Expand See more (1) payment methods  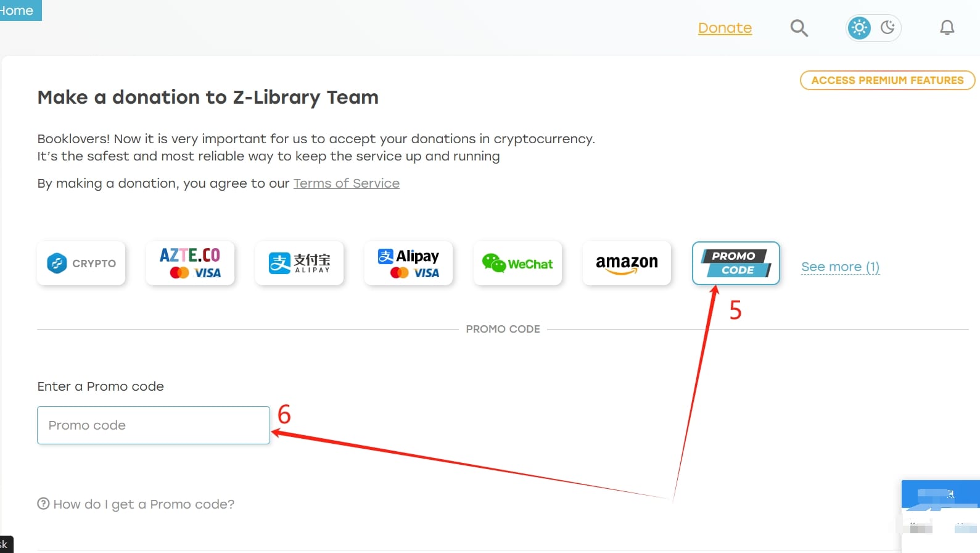[840, 267]
